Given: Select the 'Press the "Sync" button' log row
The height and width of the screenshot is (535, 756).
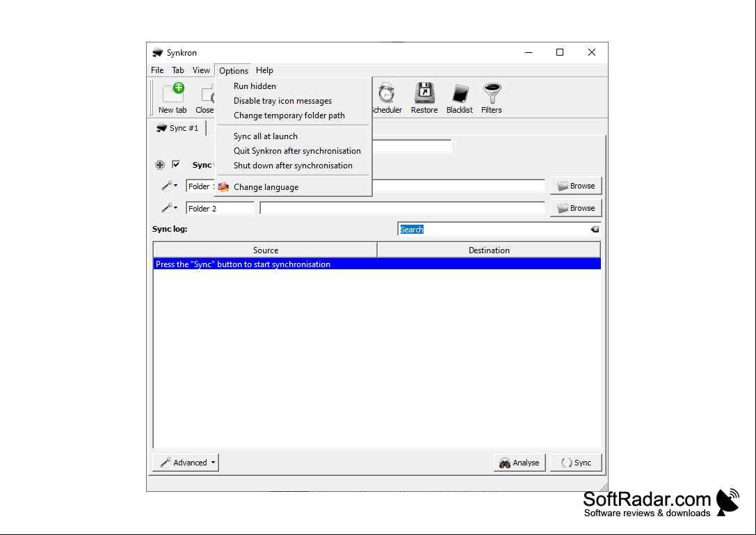Looking at the screenshot, I should point(377,264).
